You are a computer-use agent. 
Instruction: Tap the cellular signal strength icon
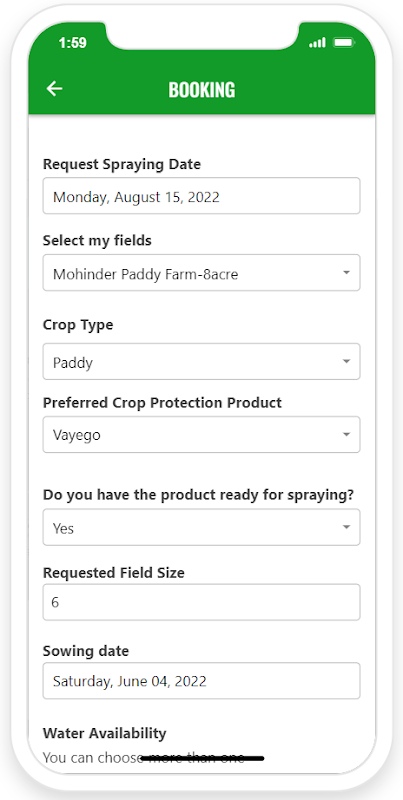(317, 43)
